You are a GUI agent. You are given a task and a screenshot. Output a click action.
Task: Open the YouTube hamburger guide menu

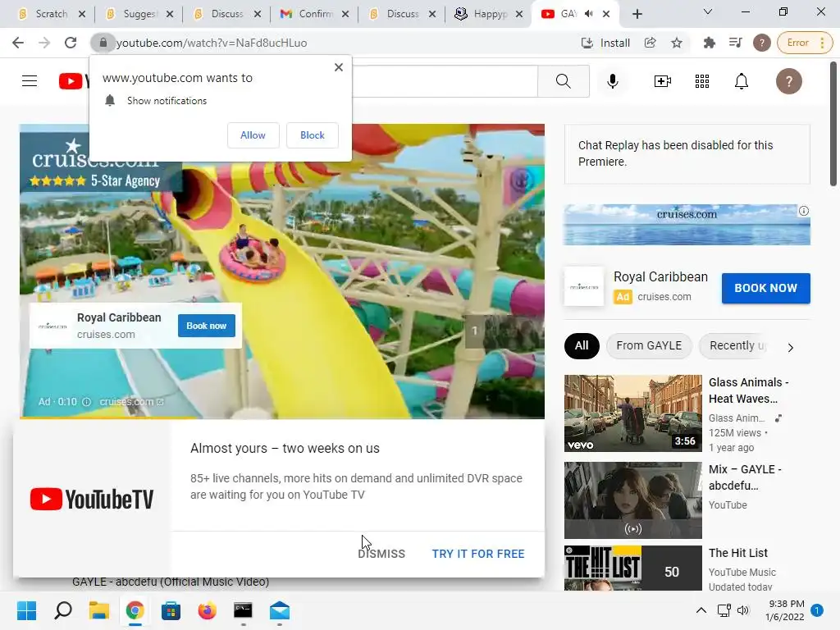[x=30, y=81]
